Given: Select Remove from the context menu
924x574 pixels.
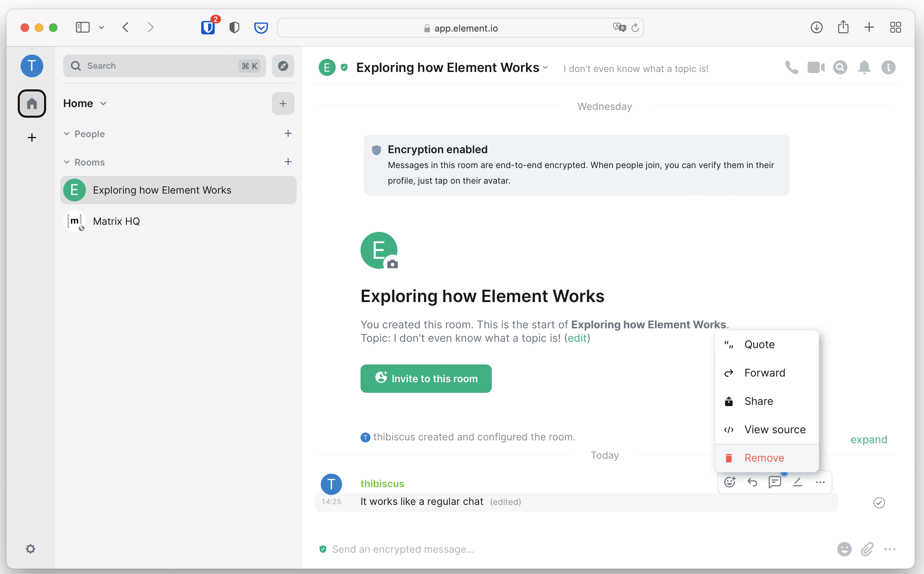Looking at the screenshot, I should (x=764, y=458).
